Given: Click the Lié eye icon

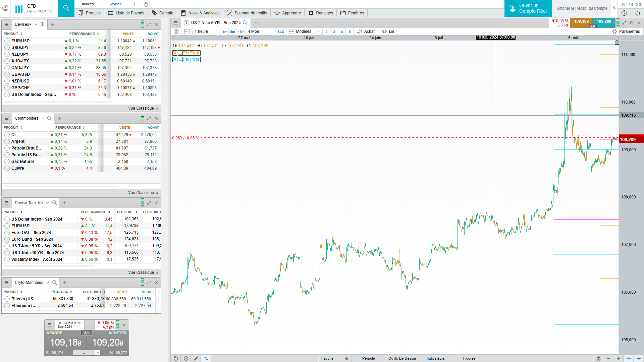Looking at the screenshot, I should coord(384,32).
